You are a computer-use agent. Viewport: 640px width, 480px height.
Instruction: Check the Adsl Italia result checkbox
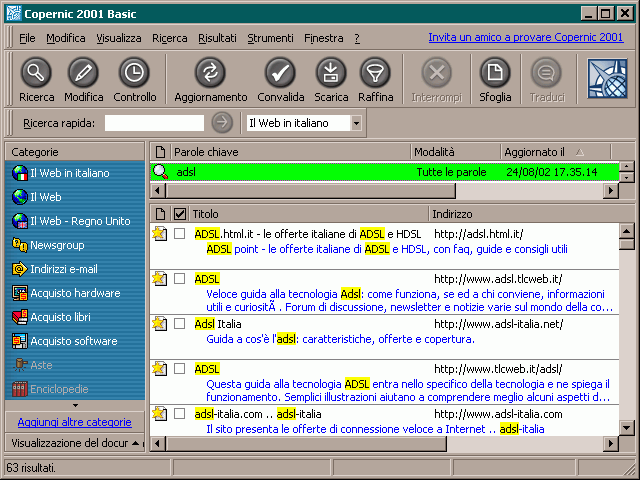coord(180,323)
